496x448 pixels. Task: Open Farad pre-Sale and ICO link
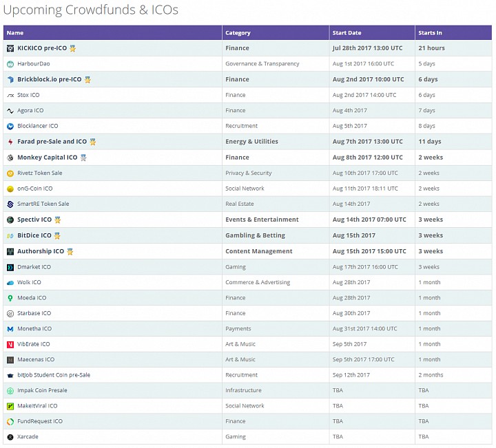52,142
